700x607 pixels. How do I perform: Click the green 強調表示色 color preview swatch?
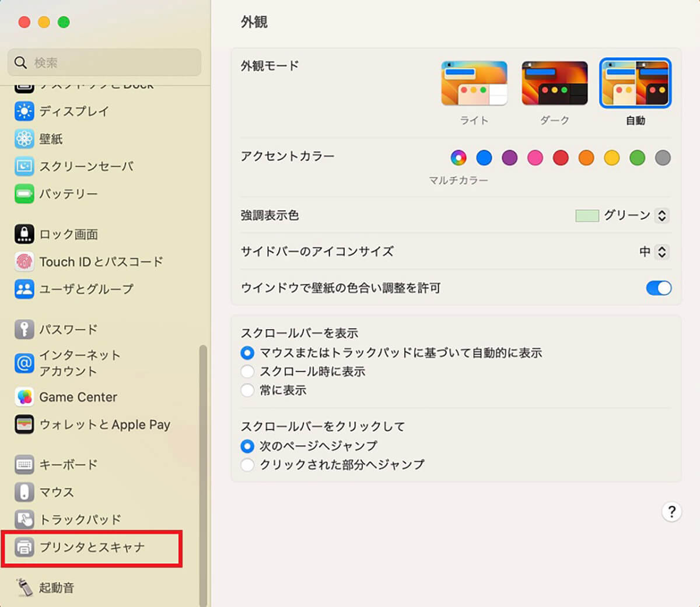[x=587, y=216]
